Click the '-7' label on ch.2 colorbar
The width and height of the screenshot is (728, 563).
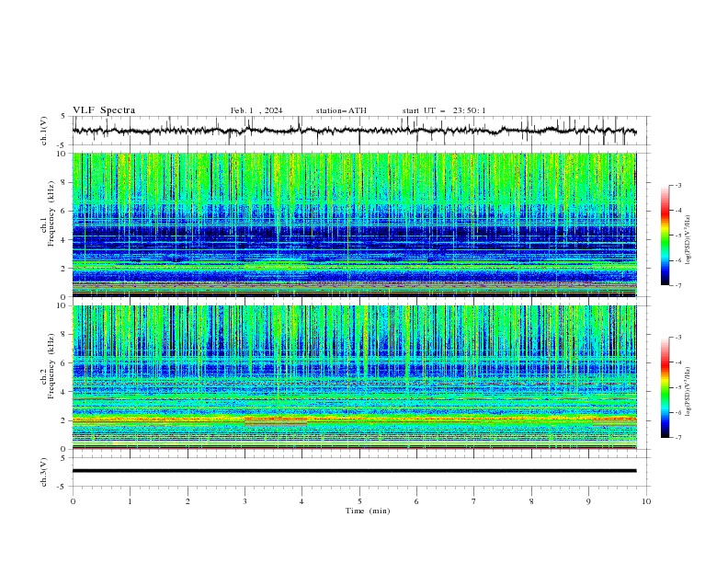coord(677,438)
